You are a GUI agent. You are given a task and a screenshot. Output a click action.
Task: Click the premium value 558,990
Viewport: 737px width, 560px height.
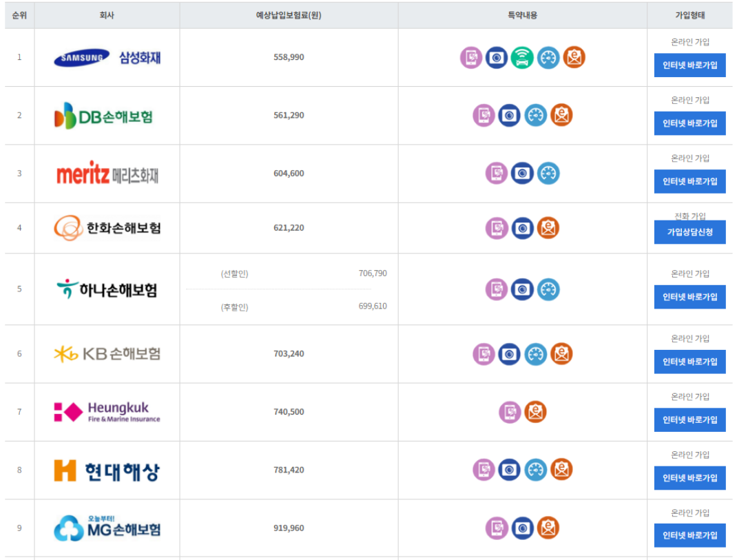pos(289,57)
